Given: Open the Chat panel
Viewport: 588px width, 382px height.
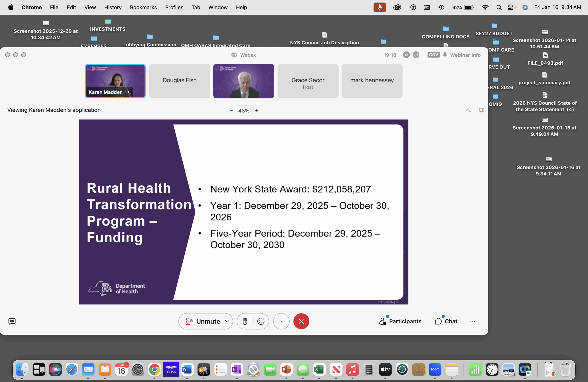Looking at the screenshot, I should (x=446, y=321).
